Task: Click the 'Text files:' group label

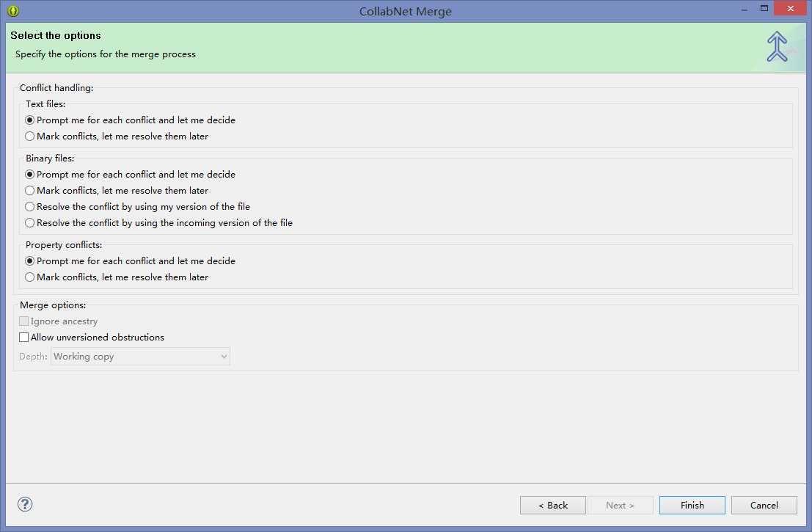Action: [x=45, y=104]
